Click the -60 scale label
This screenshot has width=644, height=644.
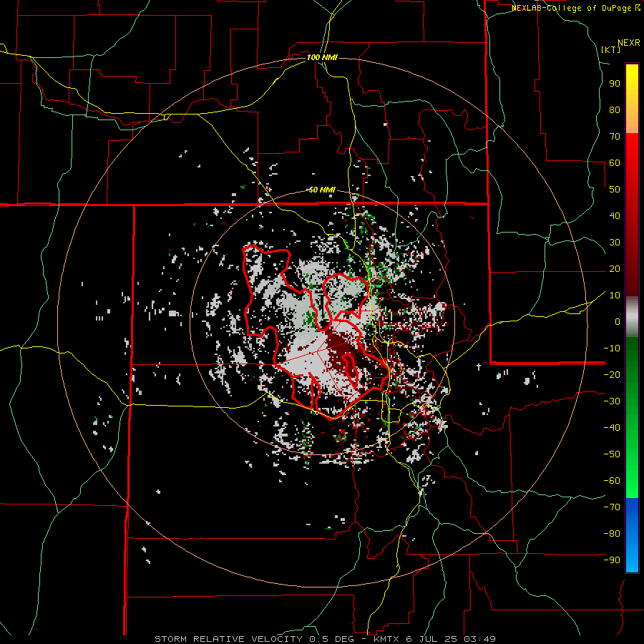click(612, 481)
